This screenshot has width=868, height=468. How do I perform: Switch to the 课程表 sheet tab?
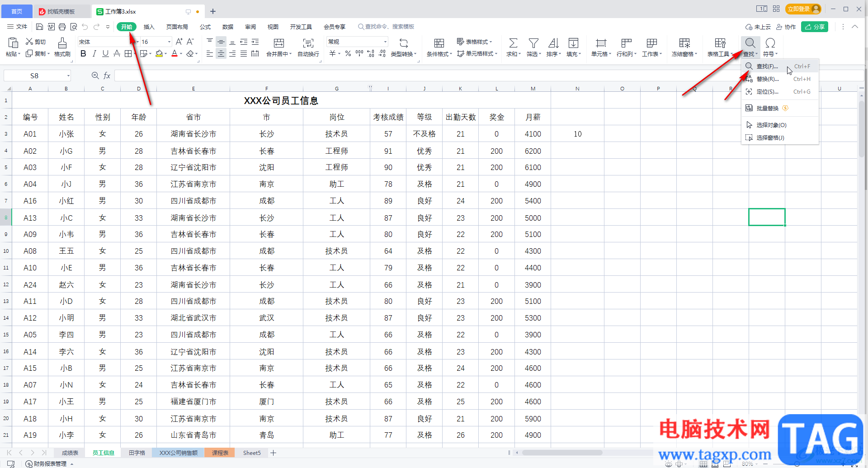[x=220, y=453]
